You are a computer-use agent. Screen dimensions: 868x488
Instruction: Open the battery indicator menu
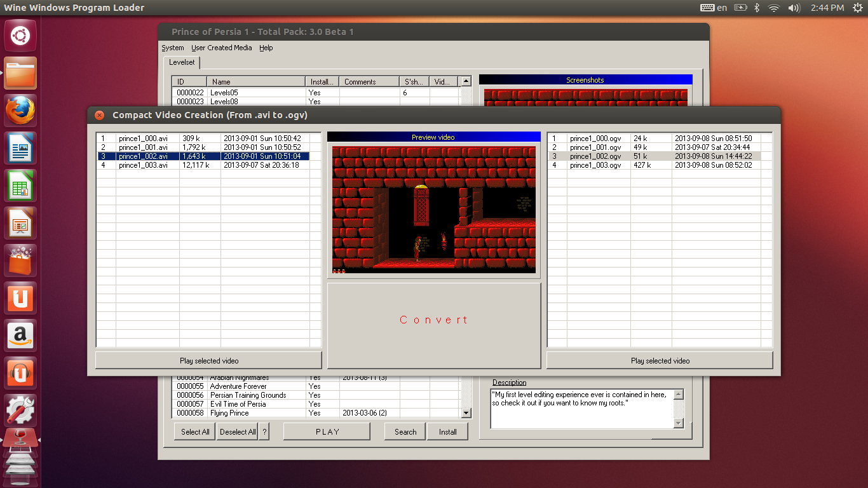coord(740,8)
